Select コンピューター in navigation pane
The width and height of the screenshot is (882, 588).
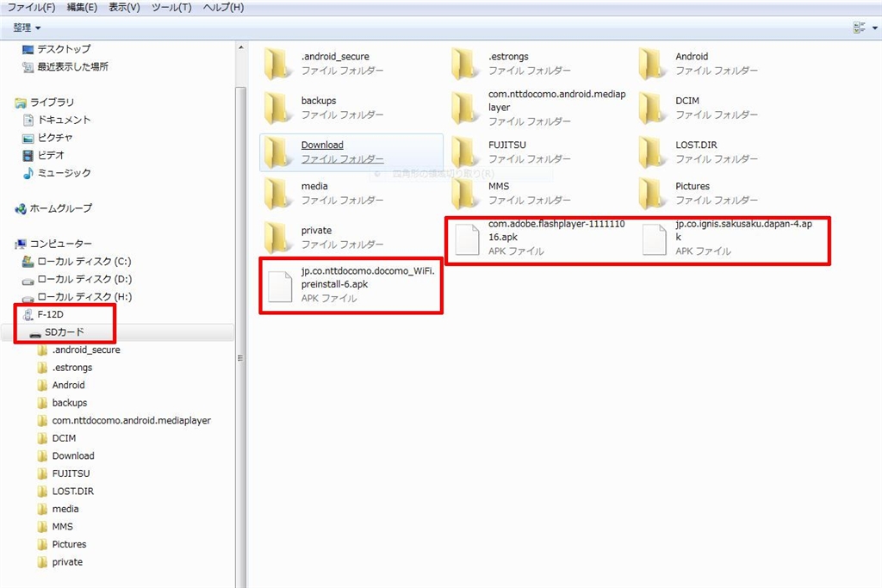tap(53, 244)
